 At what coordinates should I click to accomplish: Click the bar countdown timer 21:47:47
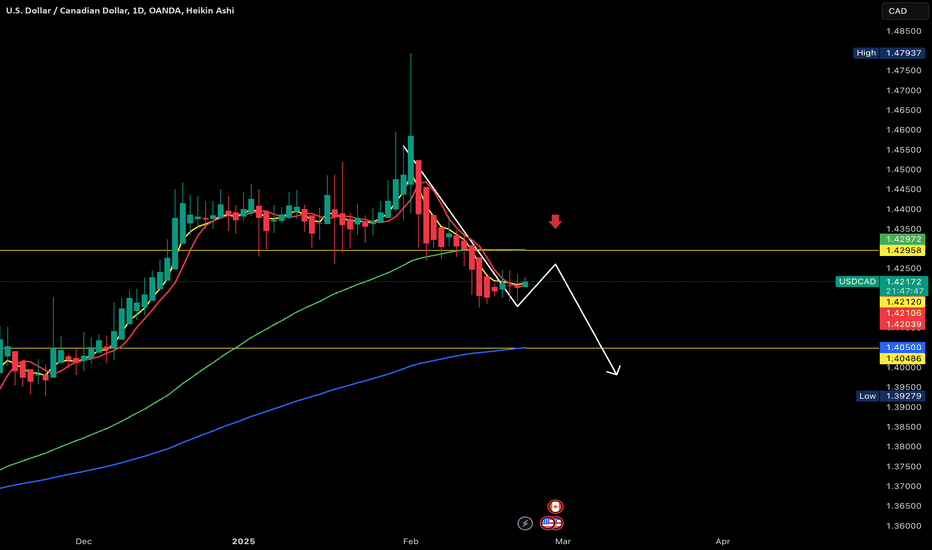(x=903, y=291)
